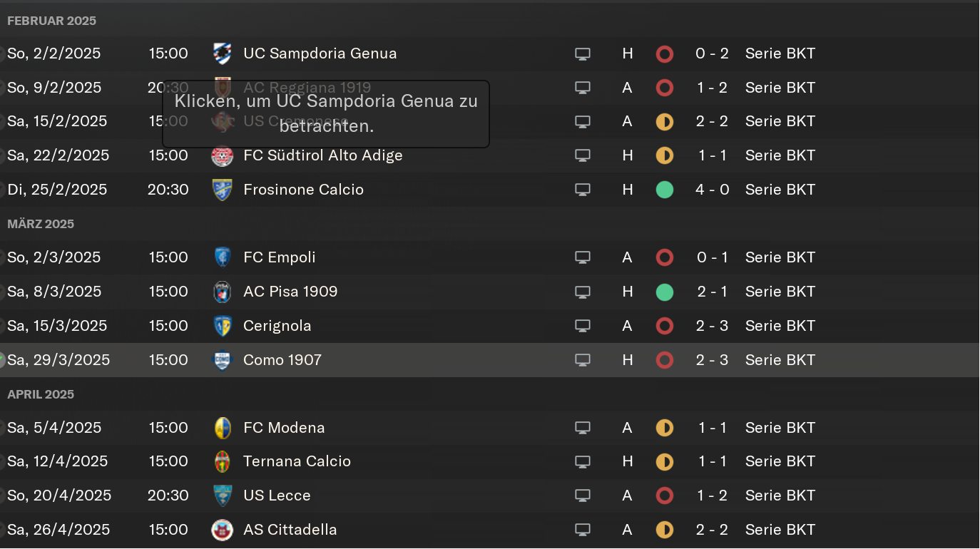Click the UC Sampdoria Genua club crest
The image size is (980, 549).
(223, 53)
